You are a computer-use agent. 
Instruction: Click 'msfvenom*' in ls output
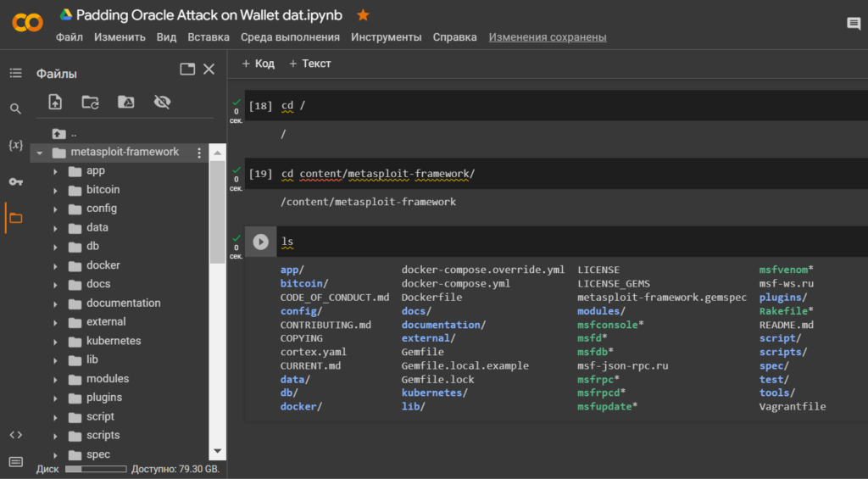(786, 270)
